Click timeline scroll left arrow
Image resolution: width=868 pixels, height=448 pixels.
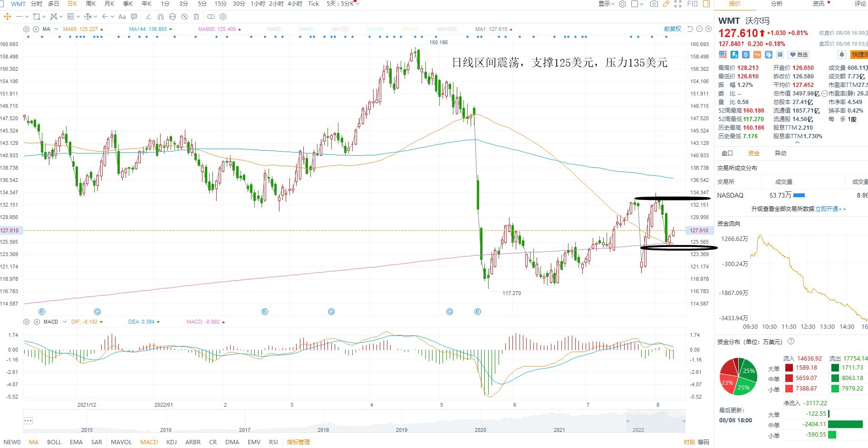[628, 421]
